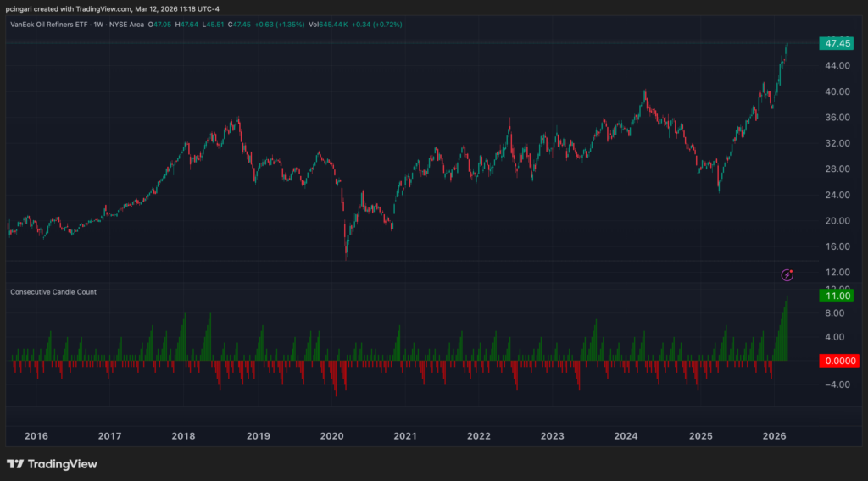Screen dimensions: 868x481
Task: Select the 2026 marker on the time axis
Action: point(773,436)
